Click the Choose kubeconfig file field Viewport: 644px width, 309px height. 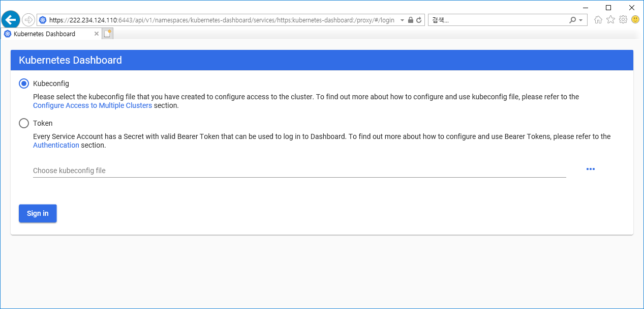tap(299, 171)
